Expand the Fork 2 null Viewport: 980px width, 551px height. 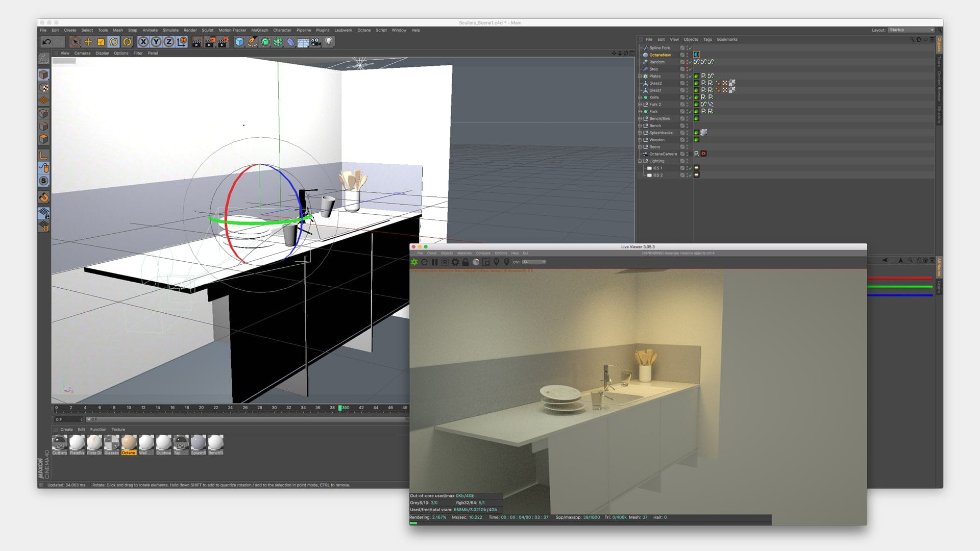[x=640, y=105]
